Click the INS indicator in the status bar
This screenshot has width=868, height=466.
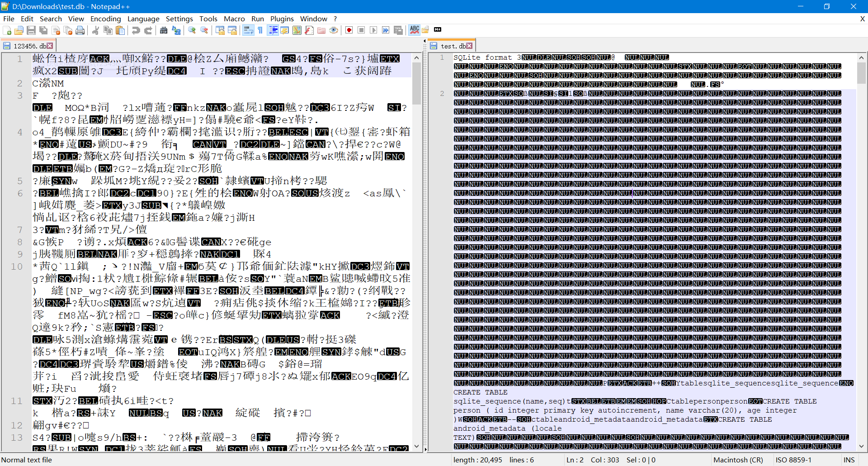pyautogui.click(x=849, y=460)
